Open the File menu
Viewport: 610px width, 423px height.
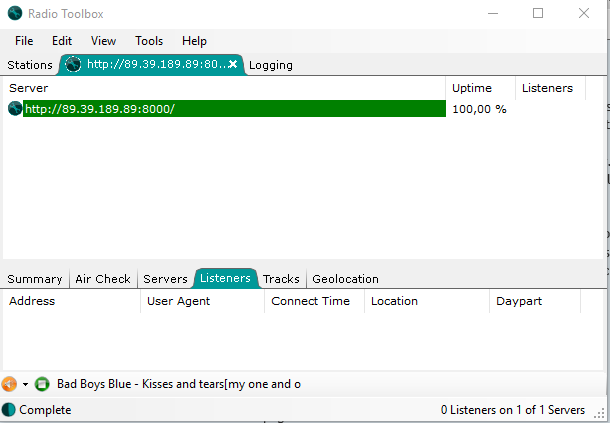[x=24, y=41]
